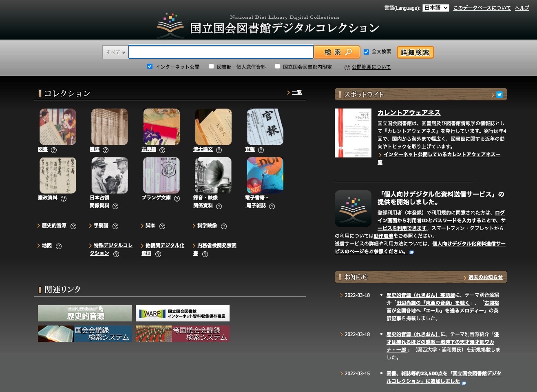Open the 録音・映像 gramophone collection image
This screenshot has width=537, height=392.
pos(213,175)
